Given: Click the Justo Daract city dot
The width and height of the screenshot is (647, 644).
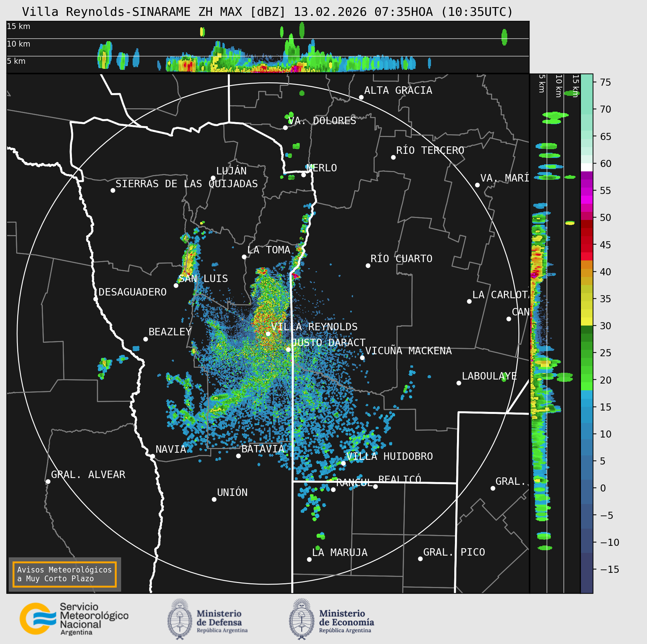Looking at the screenshot, I should click(x=288, y=349).
